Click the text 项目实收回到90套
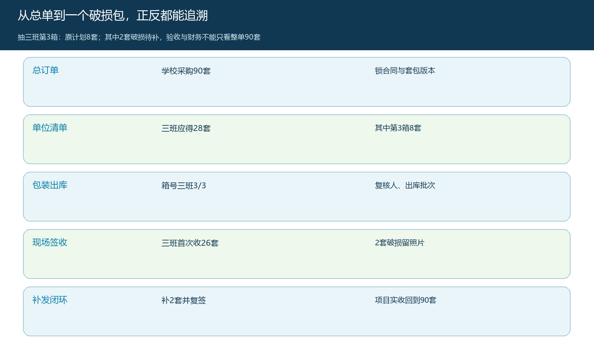 tap(406, 300)
